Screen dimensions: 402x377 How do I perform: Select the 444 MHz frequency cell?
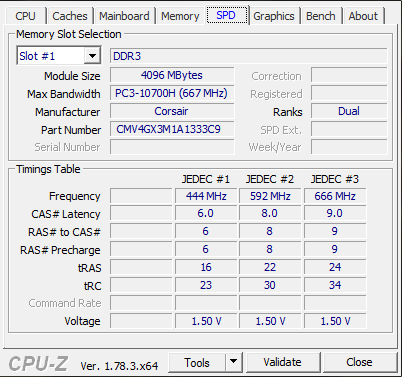pos(206,196)
